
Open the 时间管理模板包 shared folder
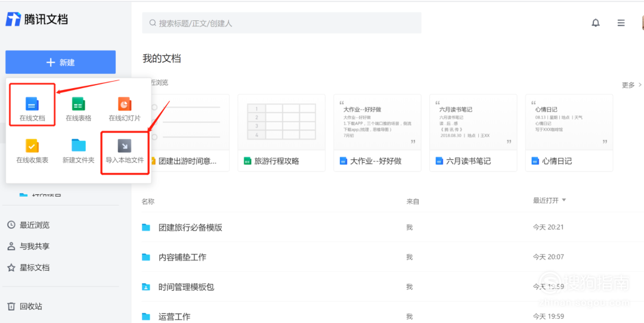point(388,287)
